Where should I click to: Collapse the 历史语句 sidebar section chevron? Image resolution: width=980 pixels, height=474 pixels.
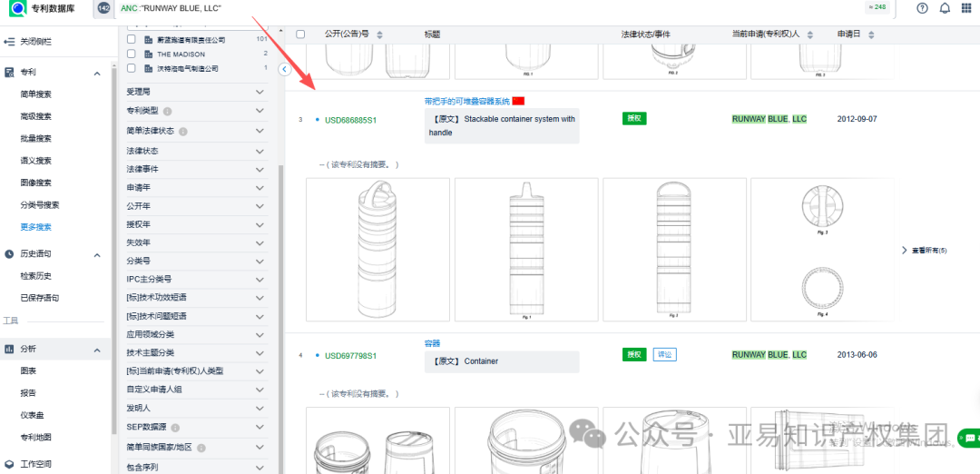[97, 254]
